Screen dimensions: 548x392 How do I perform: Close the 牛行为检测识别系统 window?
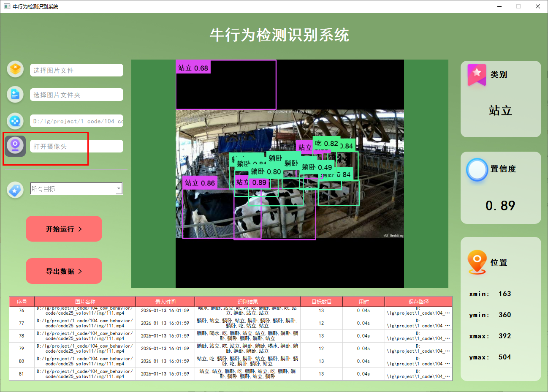click(x=538, y=6)
